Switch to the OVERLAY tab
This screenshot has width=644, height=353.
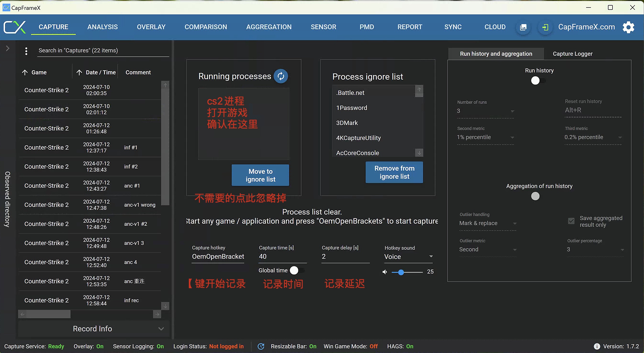click(x=151, y=27)
